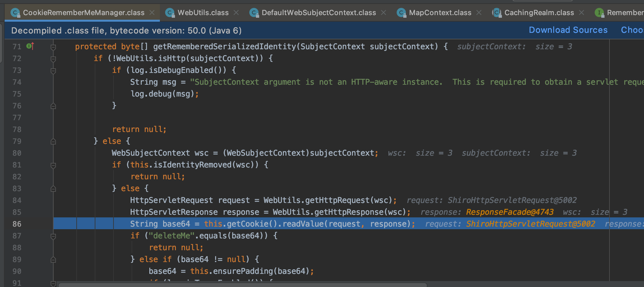This screenshot has height=287, width=644.
Task: Collapse the if block at line 72
Action: pos(53,59)
